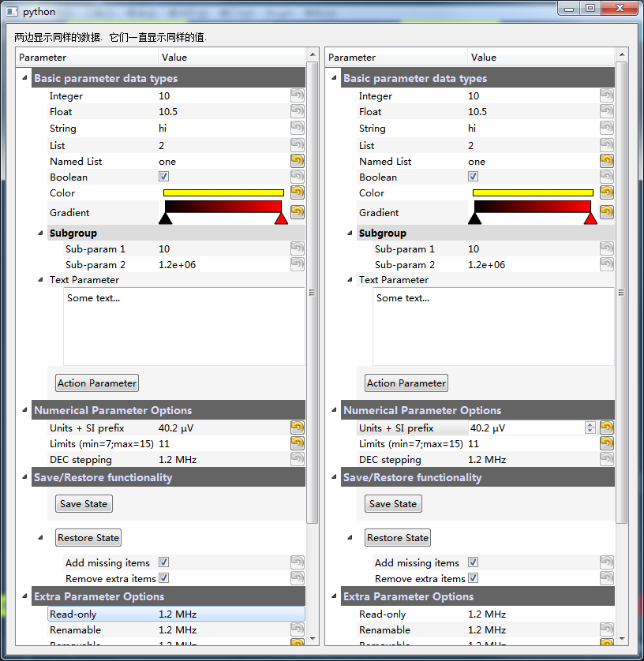Reset the Integer value in left panel
644x661 pixels.
(x=298, y=95)
